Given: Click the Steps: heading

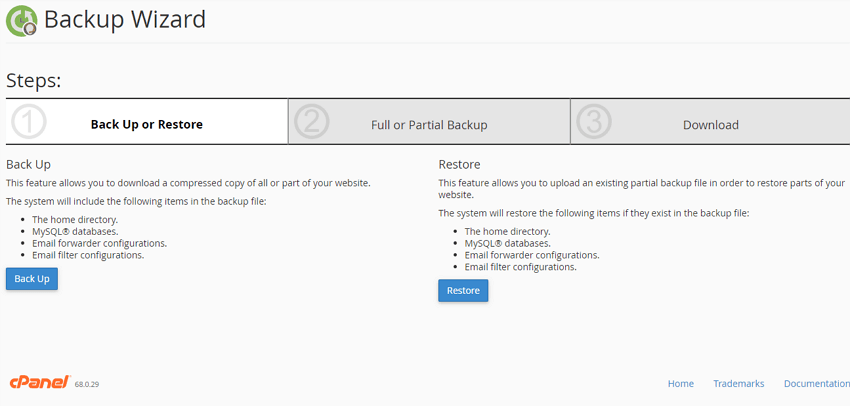Looking at the screenshot, I should tap(34, 81).
